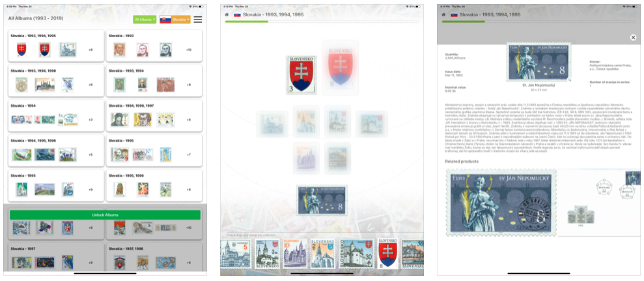The image size is (644, 281).
Task: Click the 'Mar 11, 1993' issue date
Action: 455,75
